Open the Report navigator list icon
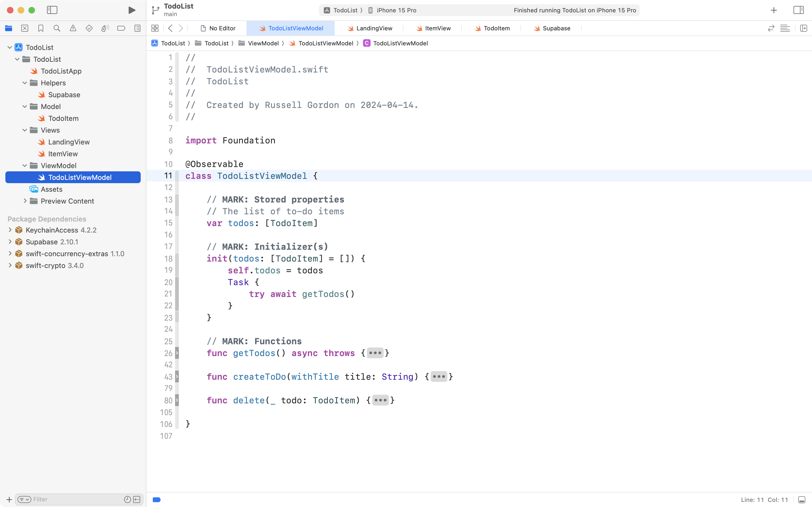812x507 pixels. click(137, 28)
